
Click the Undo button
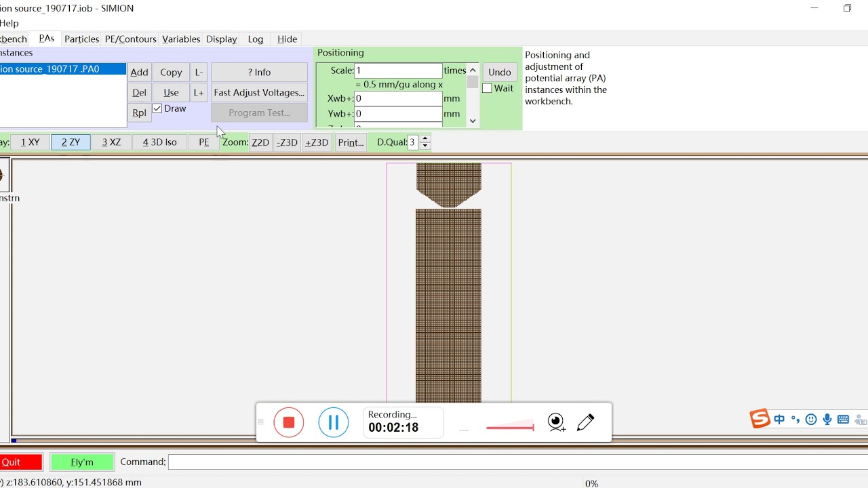(500, 73)
